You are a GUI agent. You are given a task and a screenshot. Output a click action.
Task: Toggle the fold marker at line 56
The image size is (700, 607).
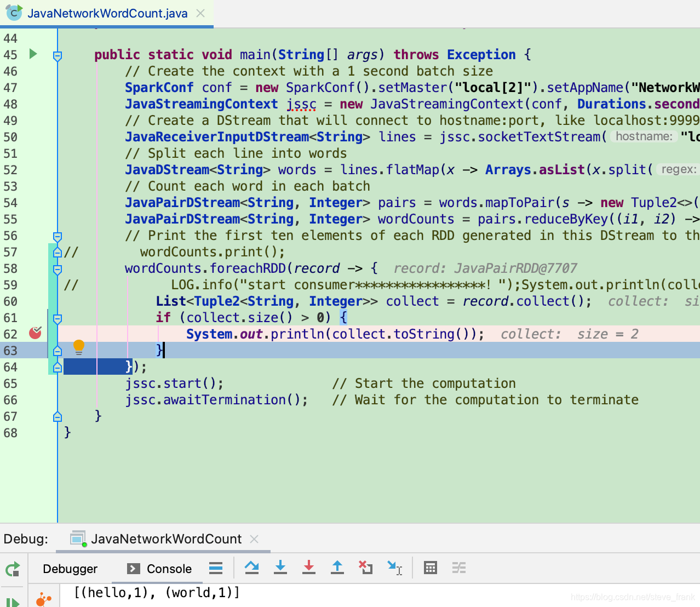pyautogui.click(x=58, y=236)
